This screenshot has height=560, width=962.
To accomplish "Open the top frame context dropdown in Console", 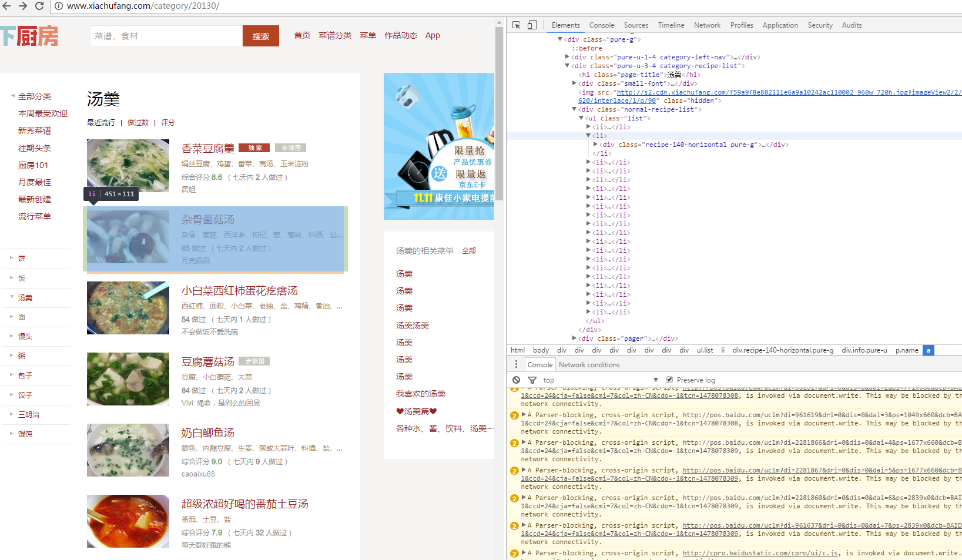I will 599,380.
